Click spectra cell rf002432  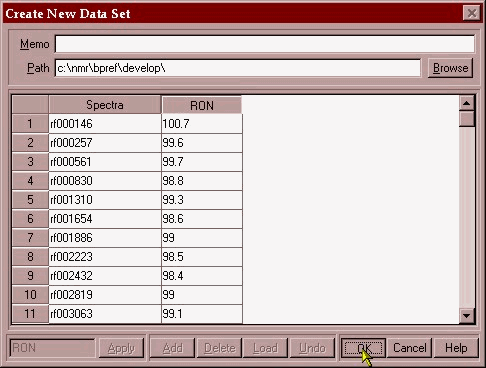tap(105, 276)
